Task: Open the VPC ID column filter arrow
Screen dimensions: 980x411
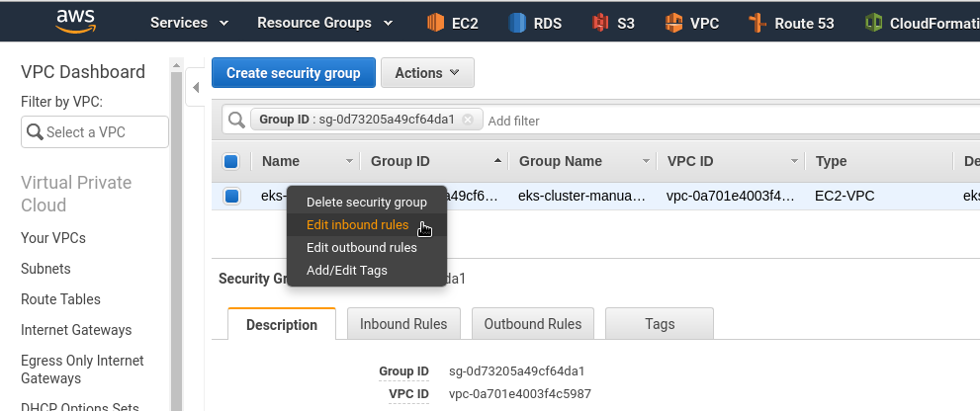Action: 794,161
